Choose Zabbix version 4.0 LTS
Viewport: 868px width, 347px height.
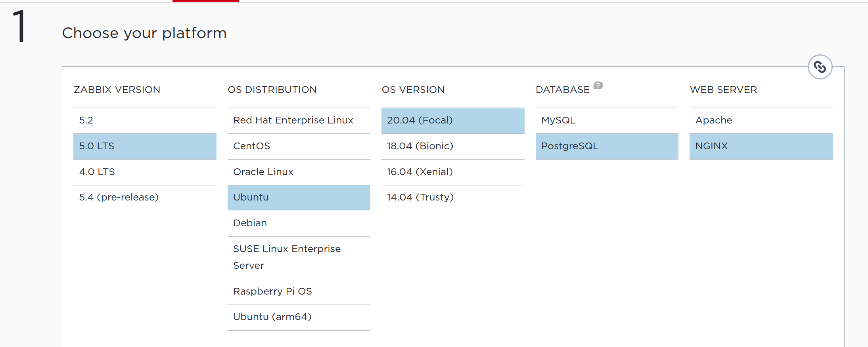click(x=145, y=172)
